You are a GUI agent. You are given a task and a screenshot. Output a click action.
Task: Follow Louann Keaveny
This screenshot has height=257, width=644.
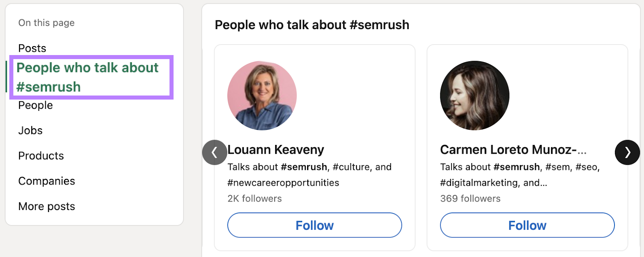tap(315, 225)
